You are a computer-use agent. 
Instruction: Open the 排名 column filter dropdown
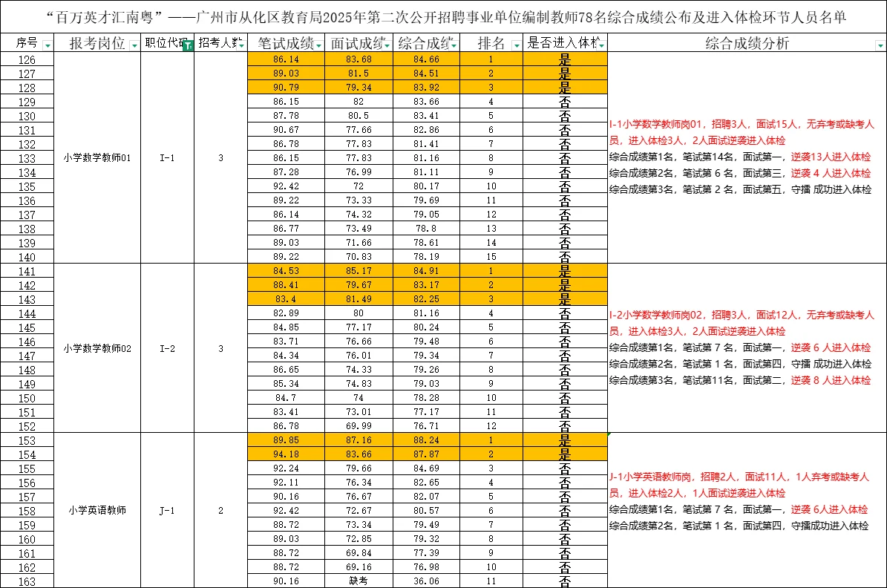click(x=517, y=45)
